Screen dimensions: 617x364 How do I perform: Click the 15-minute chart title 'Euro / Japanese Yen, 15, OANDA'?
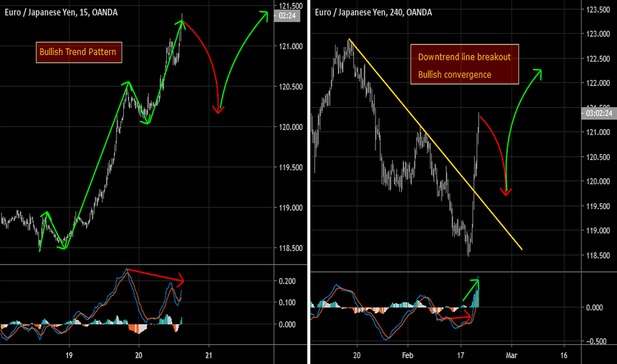click(x=61, y=13)
